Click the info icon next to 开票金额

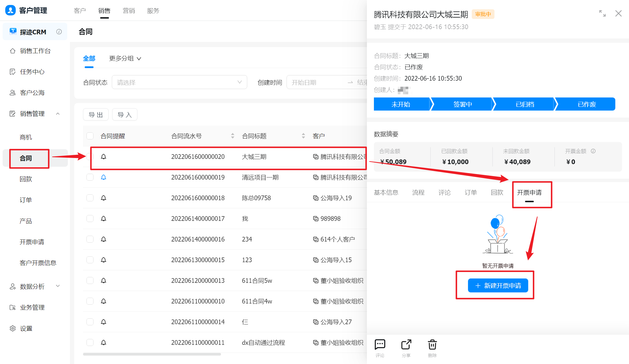click(x=593, y=151)
